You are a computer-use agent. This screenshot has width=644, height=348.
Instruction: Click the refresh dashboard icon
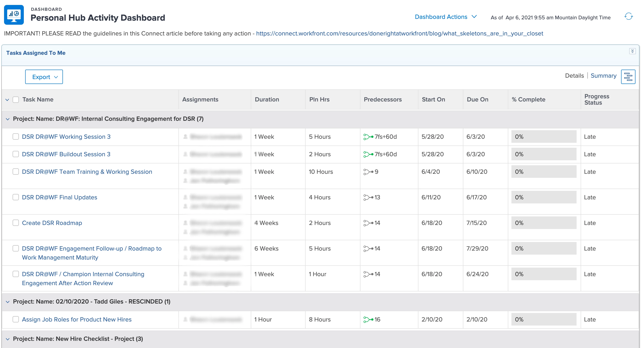click(628, 17)
